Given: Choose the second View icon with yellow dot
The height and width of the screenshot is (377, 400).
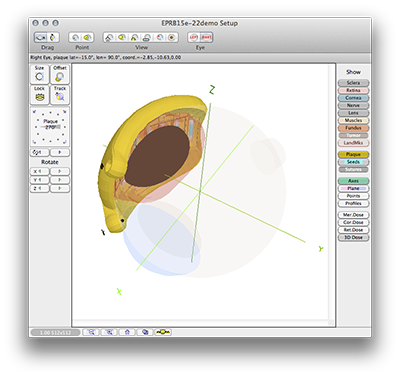Looking at the screenshot, I should (x=122, y=37).
